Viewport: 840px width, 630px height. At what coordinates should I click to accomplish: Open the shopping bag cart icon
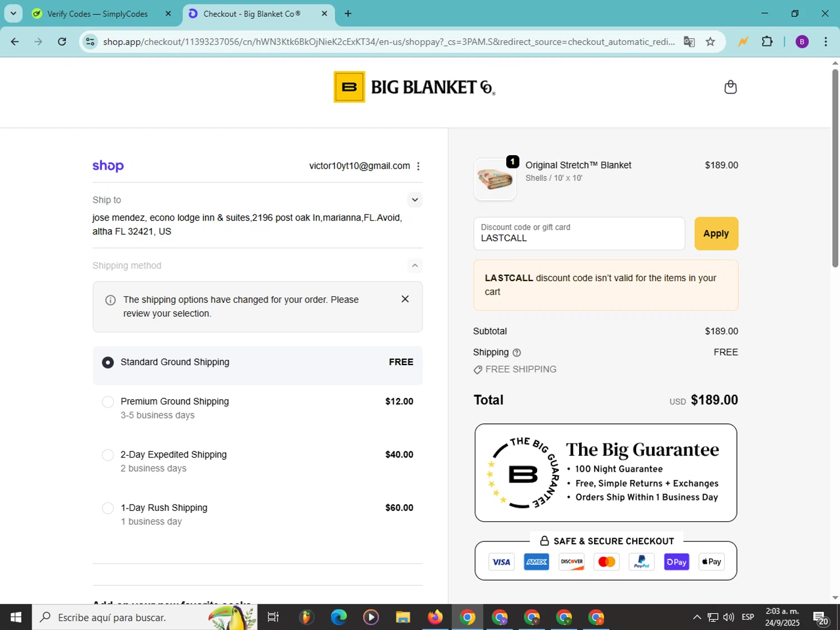click(x=730, y=87)
